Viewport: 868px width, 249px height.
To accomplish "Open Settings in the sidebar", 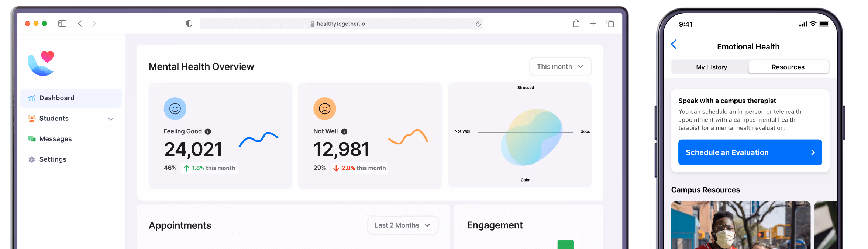I will point(71,159).
